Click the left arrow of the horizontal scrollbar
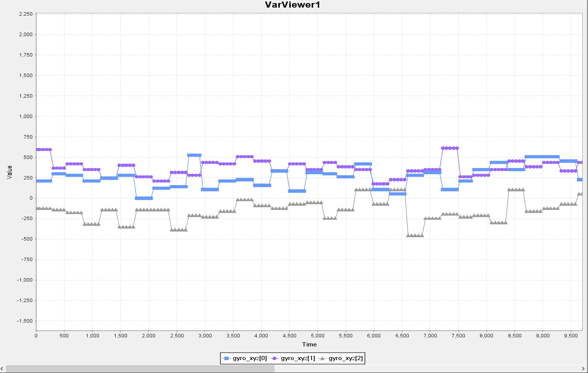Image resolution: width=588 pixels, height=373 pixels. tap(3, 368)
